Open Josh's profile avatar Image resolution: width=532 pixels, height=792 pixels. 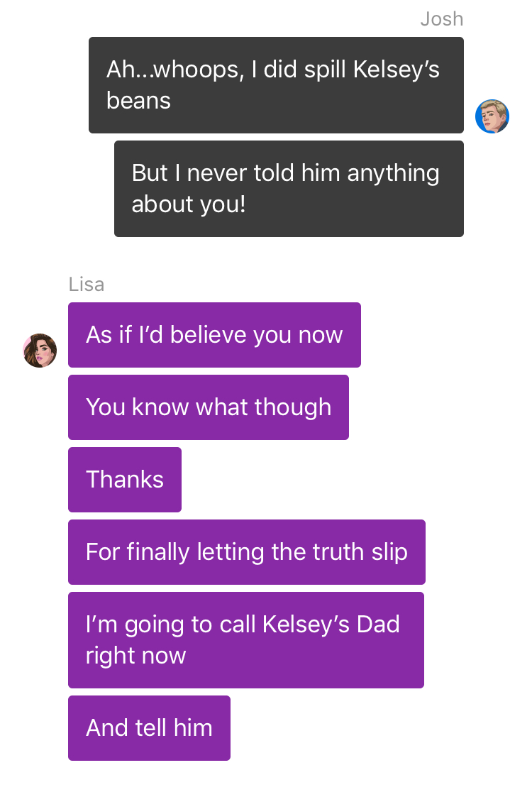click(x=492, y=116)
